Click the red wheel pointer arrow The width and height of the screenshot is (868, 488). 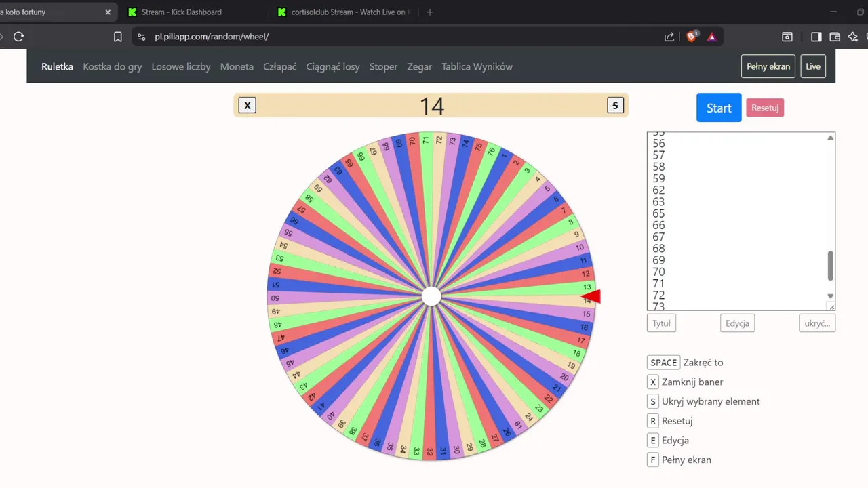[591, 296]
